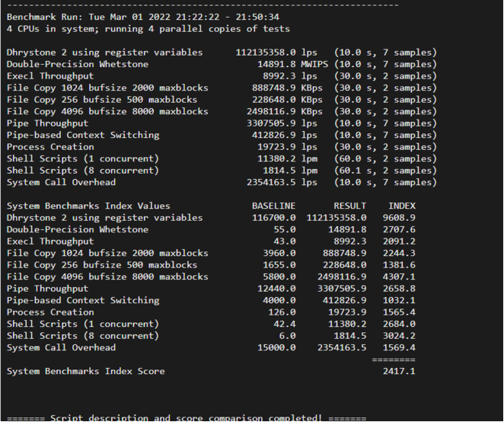Click the value 112135358.0 lps in the Dhrystone row
Viewport: 504px width, 422px height.
tap(276, 53)
